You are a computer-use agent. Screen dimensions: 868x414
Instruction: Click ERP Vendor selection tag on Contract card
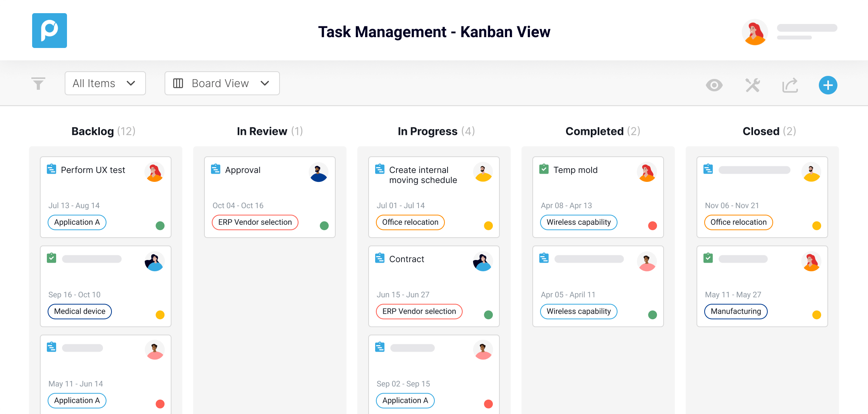click(x=419, y=311)
